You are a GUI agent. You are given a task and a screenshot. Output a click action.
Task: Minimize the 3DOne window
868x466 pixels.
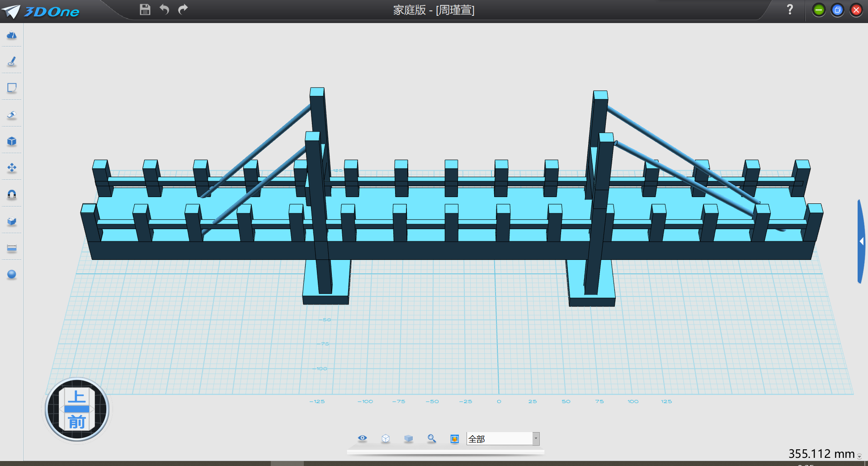819,10
